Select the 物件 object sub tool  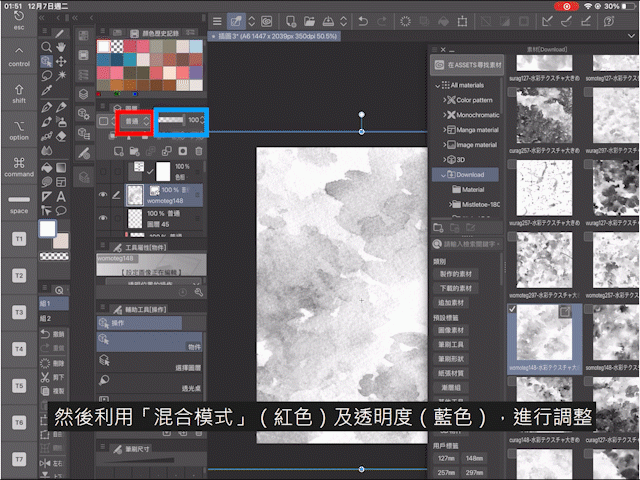(x=149, y=342)
